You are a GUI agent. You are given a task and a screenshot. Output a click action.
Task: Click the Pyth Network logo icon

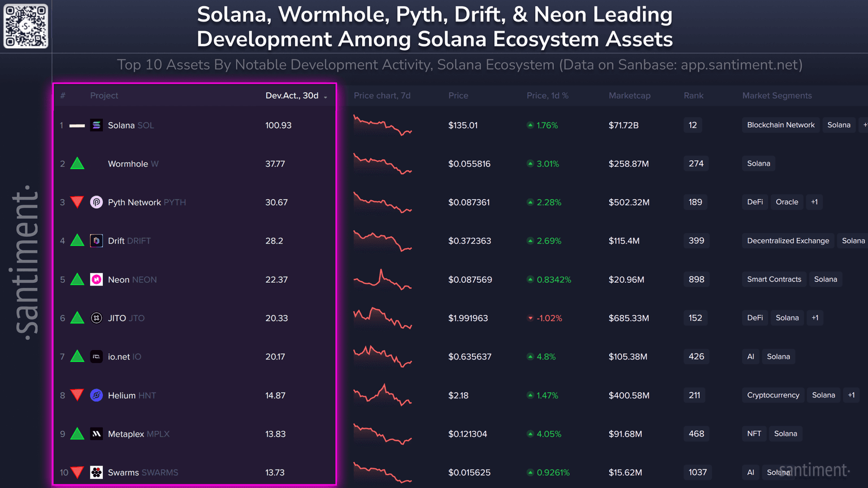97,202
